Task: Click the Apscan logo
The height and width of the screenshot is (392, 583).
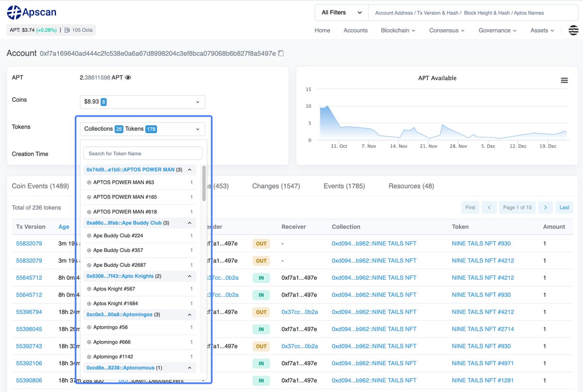Action: [x=31, y=13]
